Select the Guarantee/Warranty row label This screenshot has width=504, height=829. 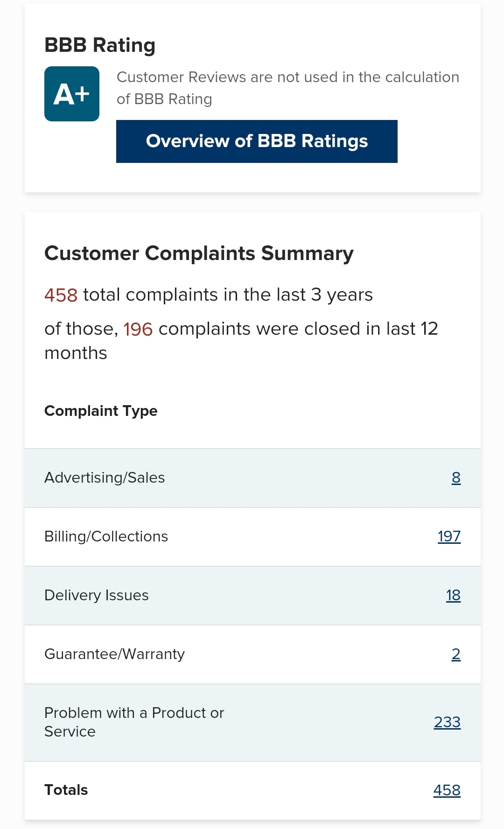click(114, 654)
